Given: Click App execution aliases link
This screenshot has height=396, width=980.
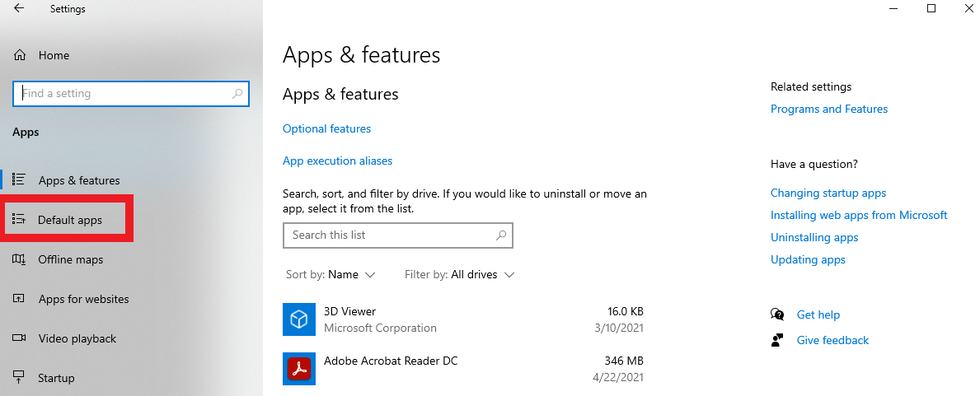Looking at the screenshot, I should pyautogui.click(x=337, y=161).
